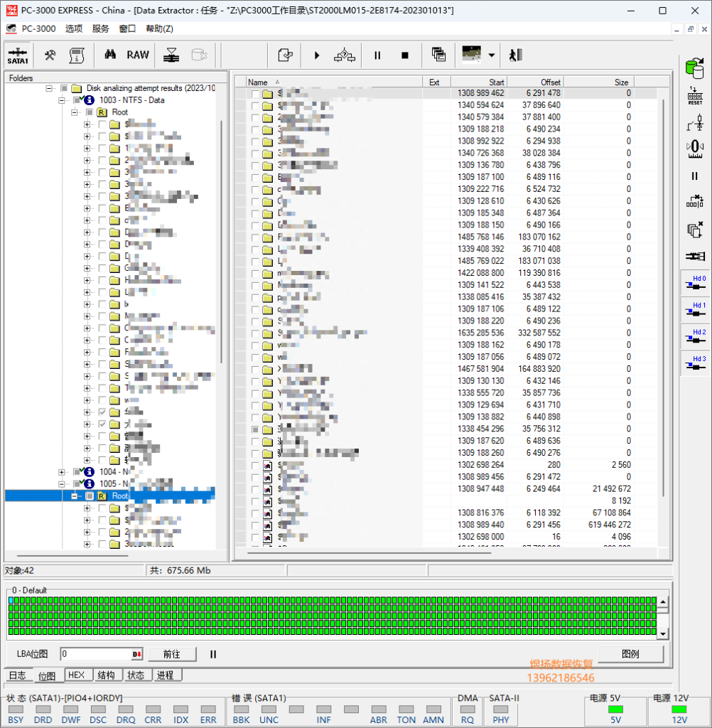Viewport: 712px width, 728px height.
Task: Click the cascading windows icon
Action: [438, 55]
